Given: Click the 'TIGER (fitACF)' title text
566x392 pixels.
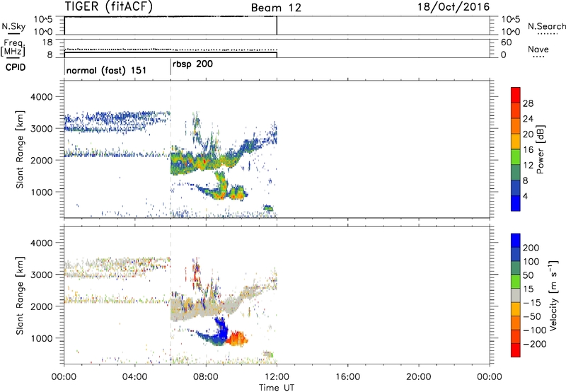Looking at the screenshot, I should (x=109, y=6).
